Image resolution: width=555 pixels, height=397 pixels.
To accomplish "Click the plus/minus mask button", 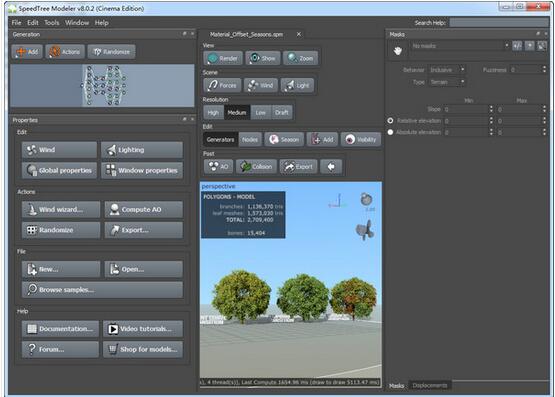I will [x=517, y=46].
